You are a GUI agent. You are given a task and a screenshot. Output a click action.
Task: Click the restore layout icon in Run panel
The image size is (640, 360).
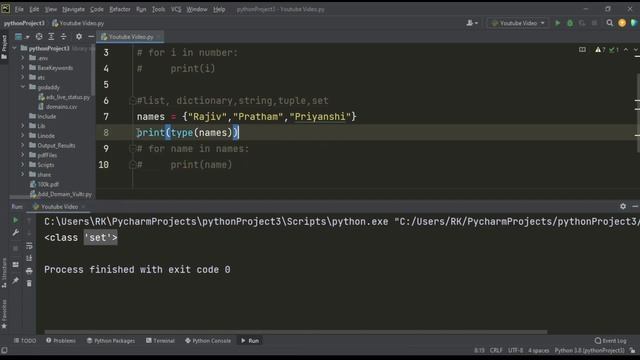(x=16, y=264)
